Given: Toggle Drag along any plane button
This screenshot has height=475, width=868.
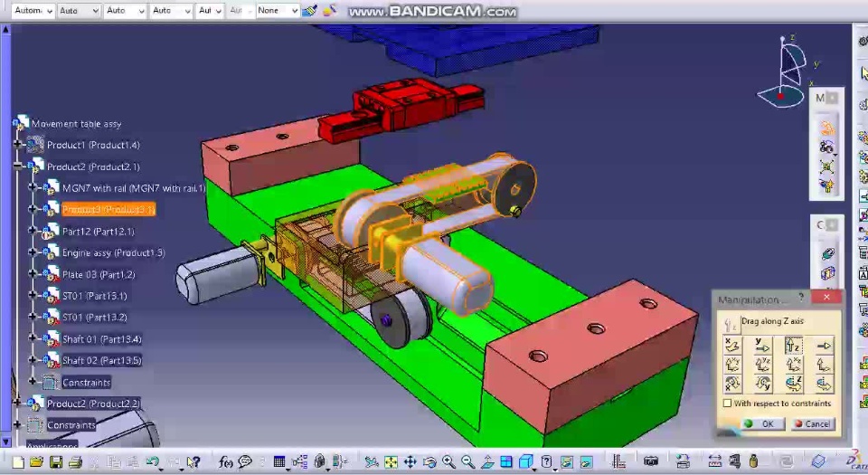Looking at the screenshot, I should coord(824,365).
